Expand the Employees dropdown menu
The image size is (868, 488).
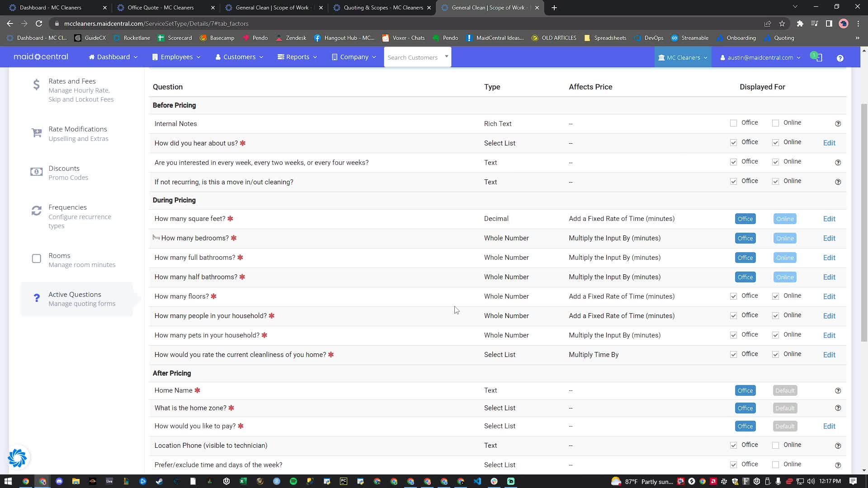click(176, 57)
